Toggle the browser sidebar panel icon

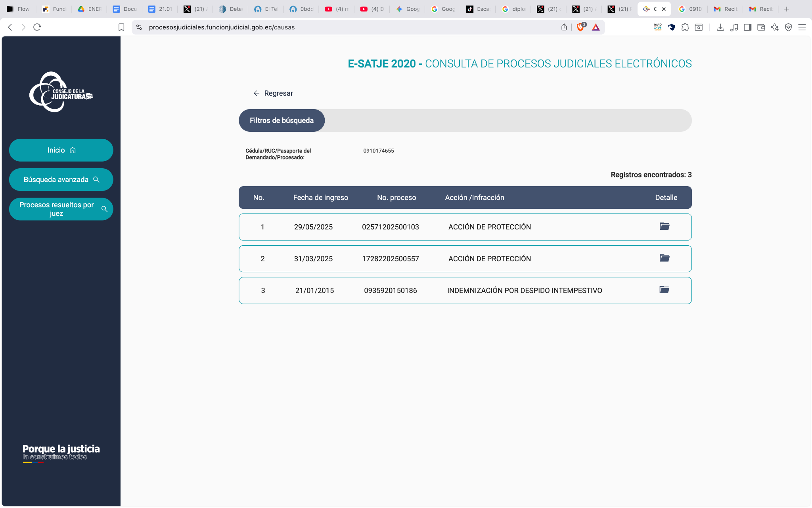click(747, 27)
